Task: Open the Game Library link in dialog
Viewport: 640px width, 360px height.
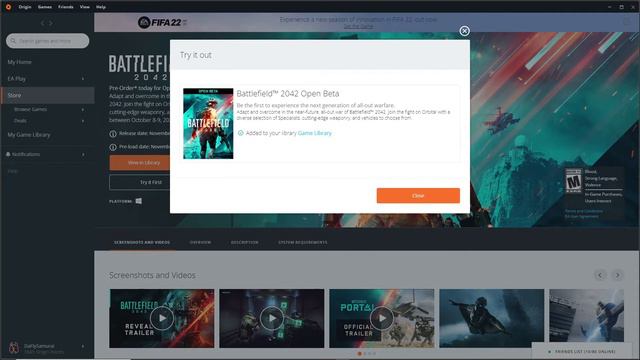Action: (315, 133)
